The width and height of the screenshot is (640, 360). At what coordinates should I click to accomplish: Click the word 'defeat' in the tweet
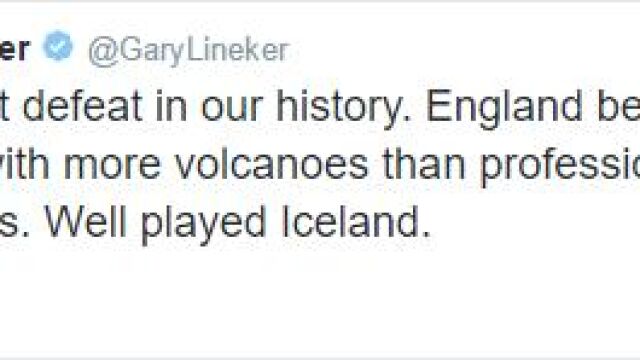point(83,106)
